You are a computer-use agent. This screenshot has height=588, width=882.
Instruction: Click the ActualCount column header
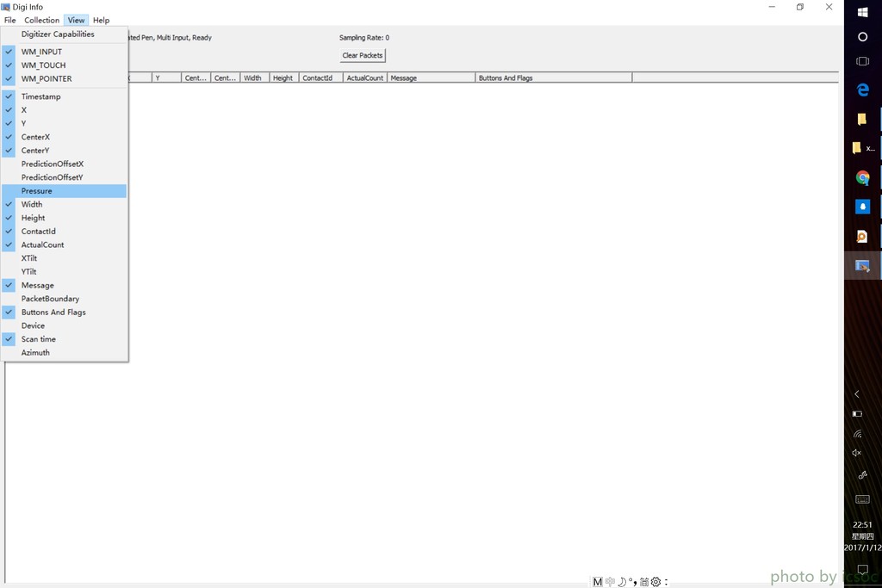pyautogui.click(x=365, y=78)
